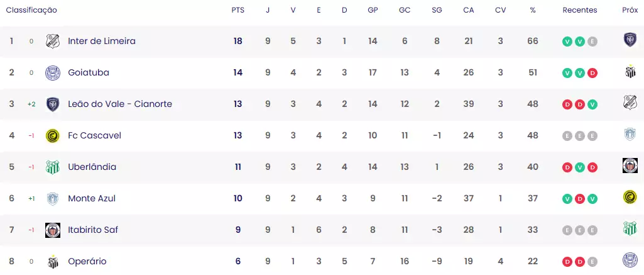
Task: Click the Fc Cascavel yellow crest
Action: pyautogui.click(x=53, y=136)
